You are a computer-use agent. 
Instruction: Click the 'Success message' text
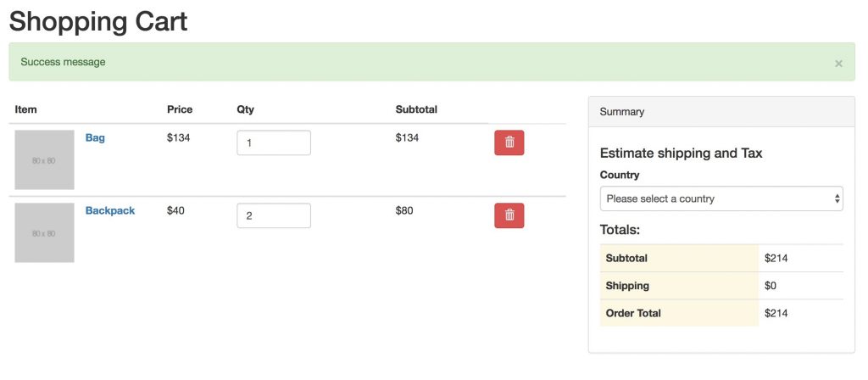pos(63,62)
